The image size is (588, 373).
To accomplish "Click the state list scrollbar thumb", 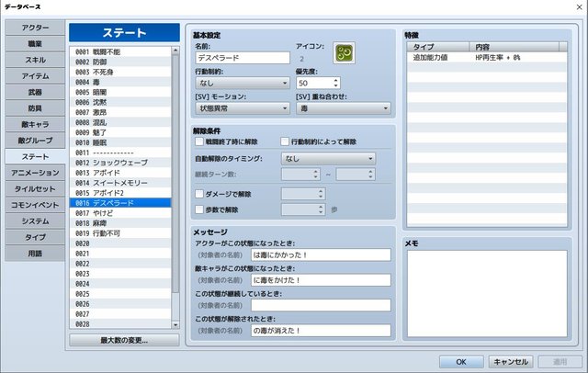I will pos(175,174).
